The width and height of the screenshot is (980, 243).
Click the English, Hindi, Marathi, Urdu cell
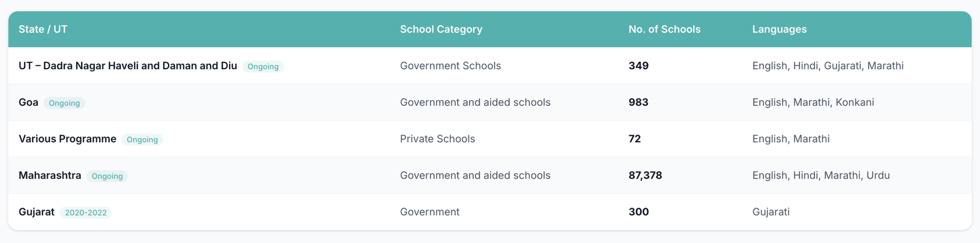[x=821, y=175]
